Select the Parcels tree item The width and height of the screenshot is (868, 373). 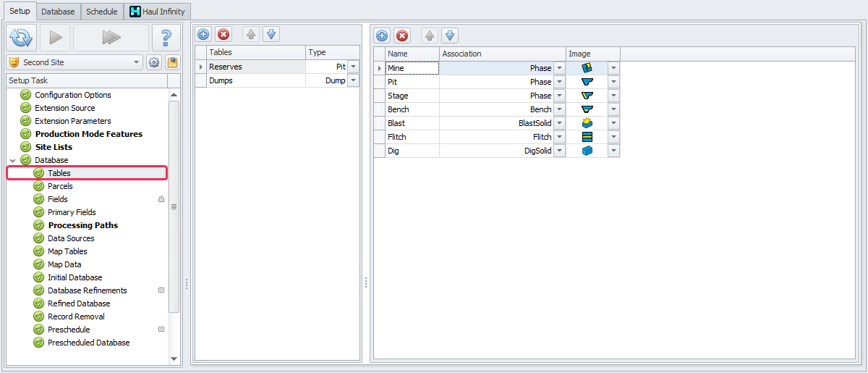click(x=60, y=186)
